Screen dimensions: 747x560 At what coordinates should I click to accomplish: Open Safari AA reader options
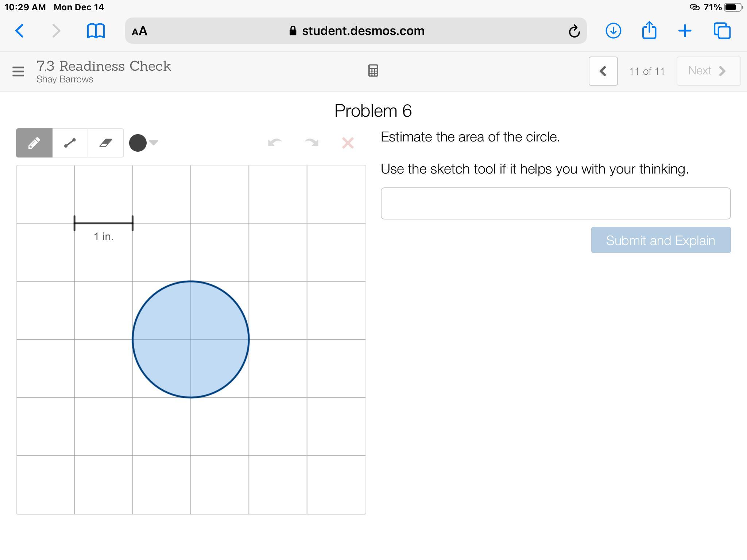pyautogui.click(x=140, y=31)
